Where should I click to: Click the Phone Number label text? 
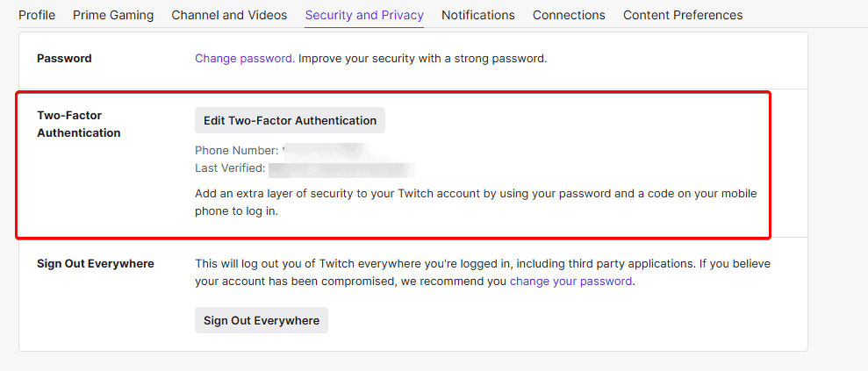tap(236, 151)
